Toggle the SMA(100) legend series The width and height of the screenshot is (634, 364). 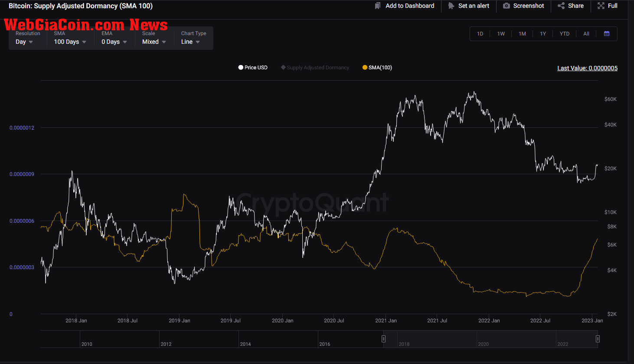[x=377, y=68]
